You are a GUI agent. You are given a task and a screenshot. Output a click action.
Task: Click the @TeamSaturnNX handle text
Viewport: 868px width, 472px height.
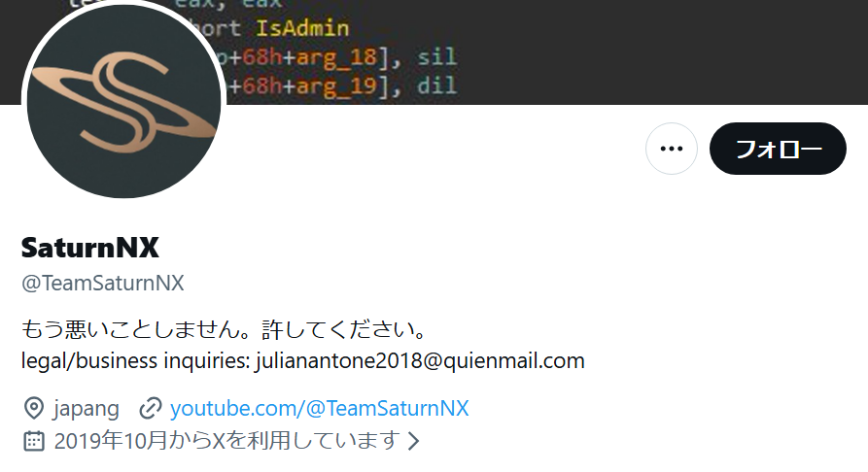click(x=102, y=283)
